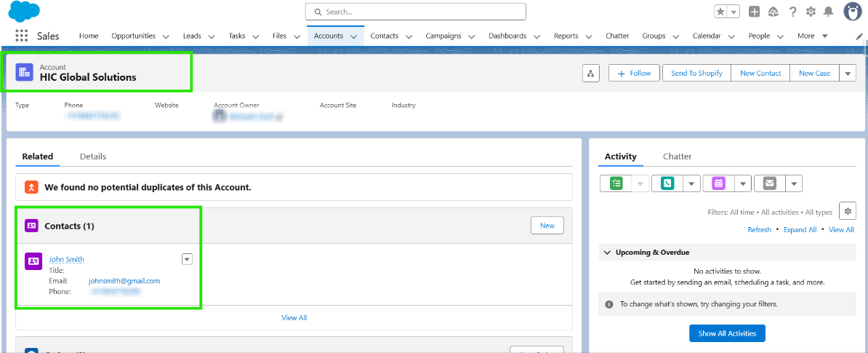Viewport: 868px width, 353px height.
Task: Switch to the Details tab
Action: coord(93,156)
